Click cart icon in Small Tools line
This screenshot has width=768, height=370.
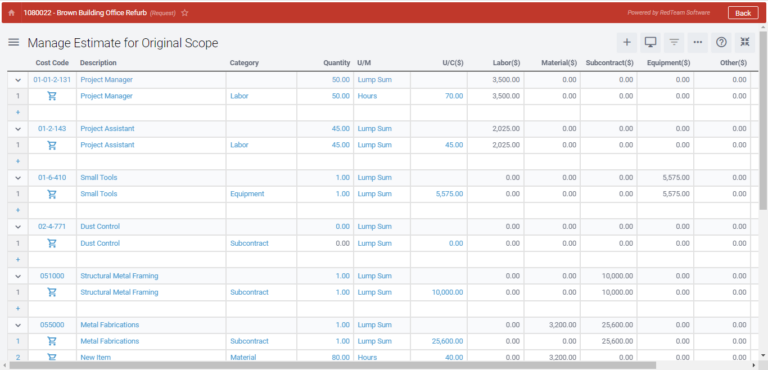52,194
